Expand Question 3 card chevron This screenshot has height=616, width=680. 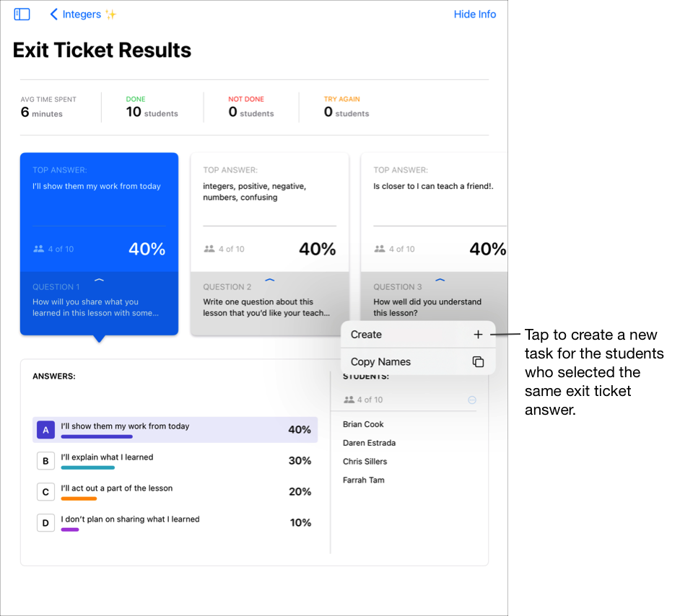(440, 280)
